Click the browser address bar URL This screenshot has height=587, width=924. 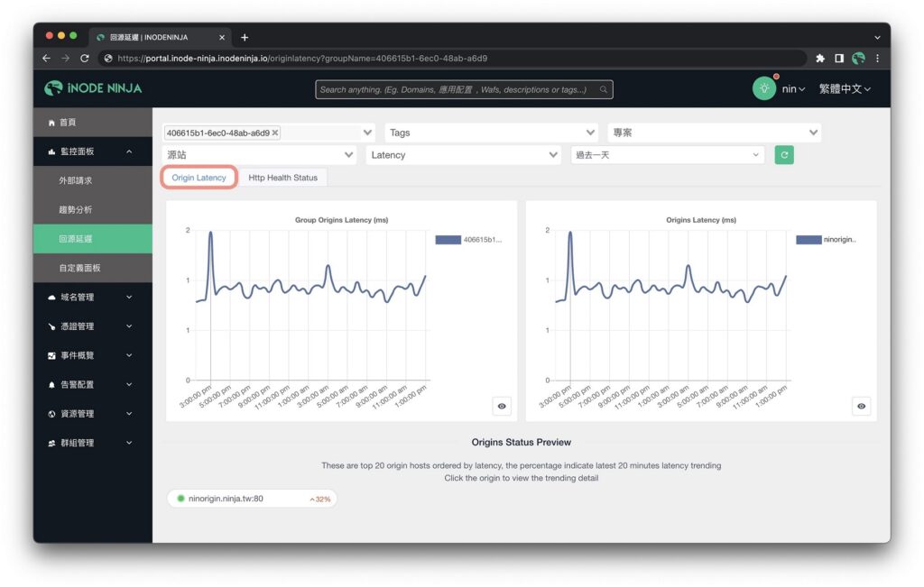(x=302, y=59)
